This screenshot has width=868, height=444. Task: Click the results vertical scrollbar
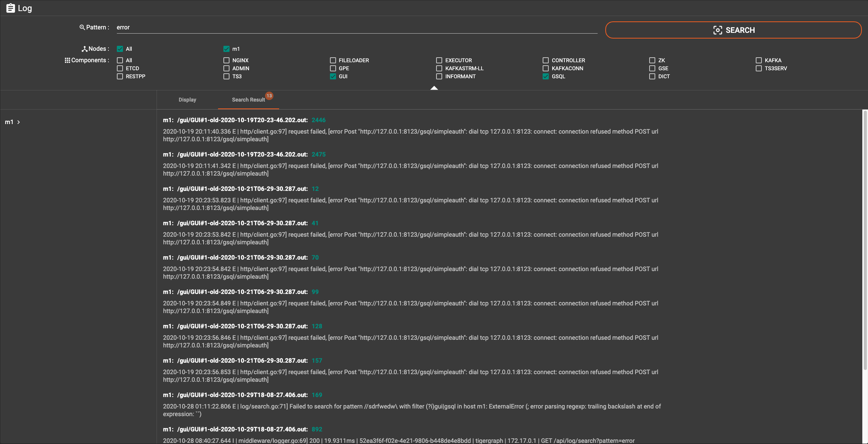pos(865,241)
